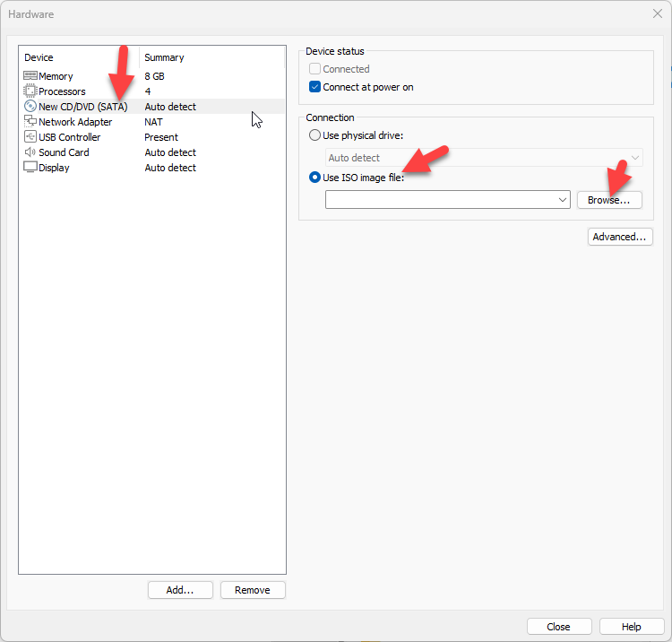
Task: Uncheck Connect at power on
Action: tap(315, 87)
